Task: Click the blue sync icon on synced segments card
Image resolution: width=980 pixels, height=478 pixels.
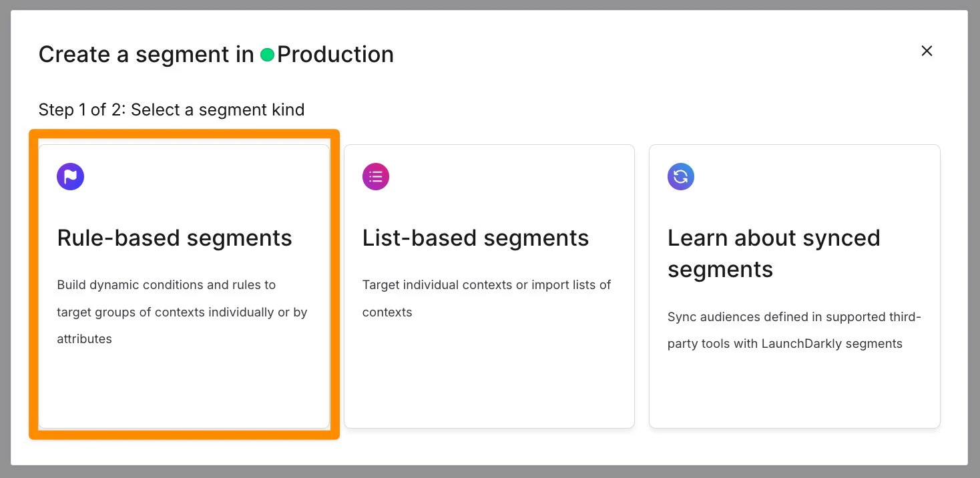Action: click(x=680, y=176)
